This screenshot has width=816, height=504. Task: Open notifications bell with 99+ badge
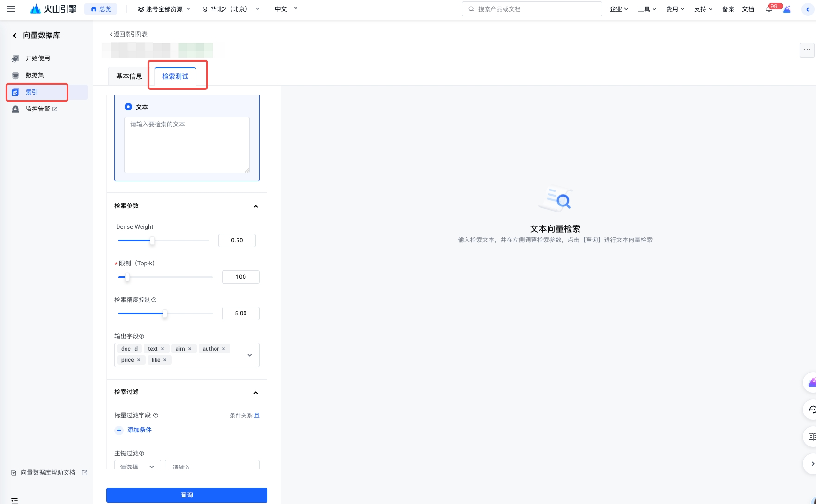pos(770,9)
